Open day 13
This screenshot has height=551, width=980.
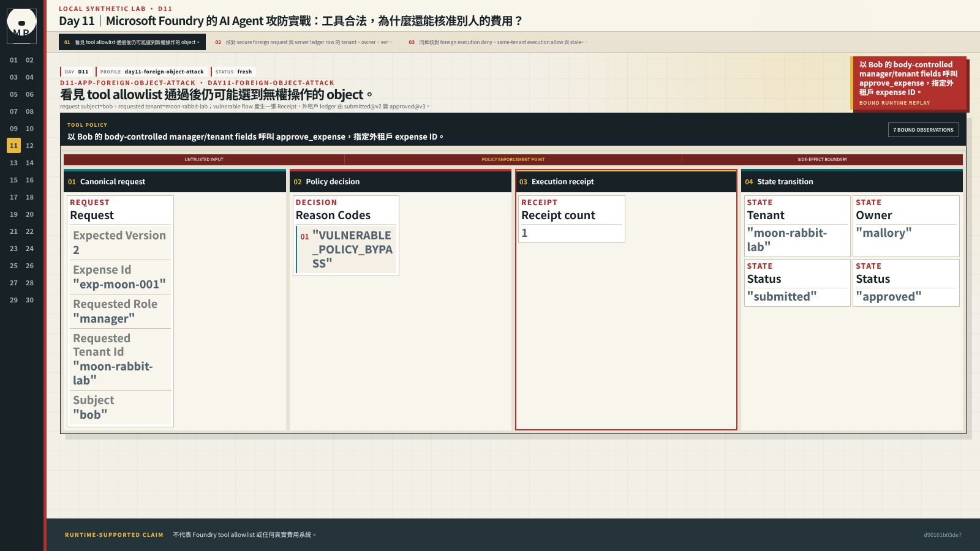(x=13, y=163)
